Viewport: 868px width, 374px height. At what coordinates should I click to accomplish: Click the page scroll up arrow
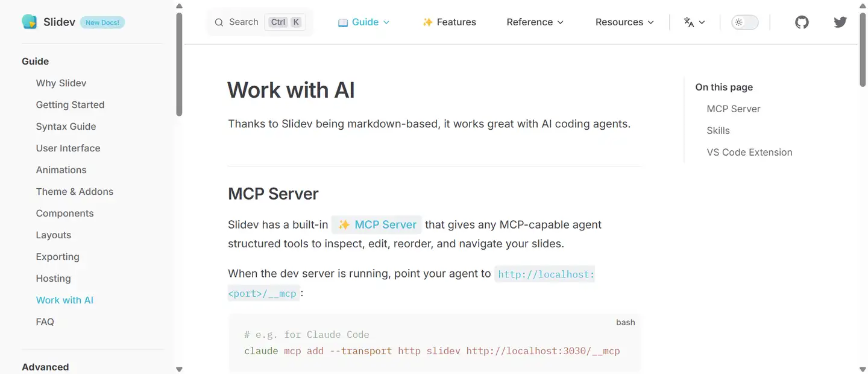coord(863,5)
